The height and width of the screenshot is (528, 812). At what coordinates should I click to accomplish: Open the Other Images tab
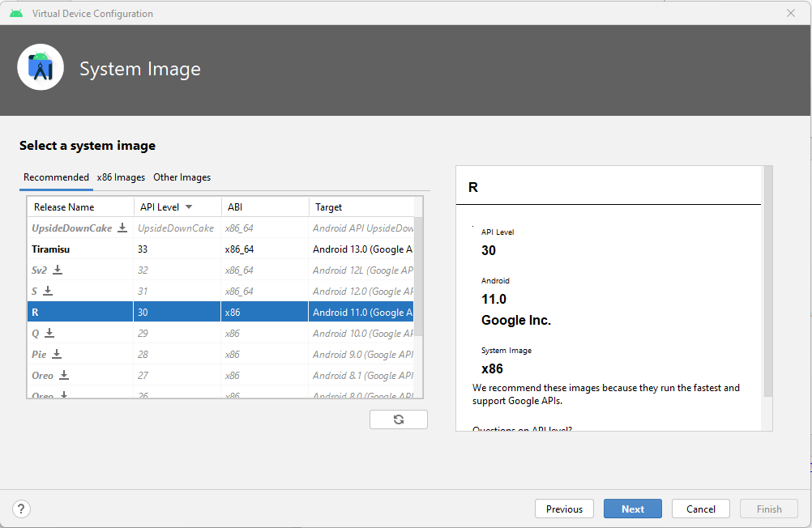pos(182,177)
